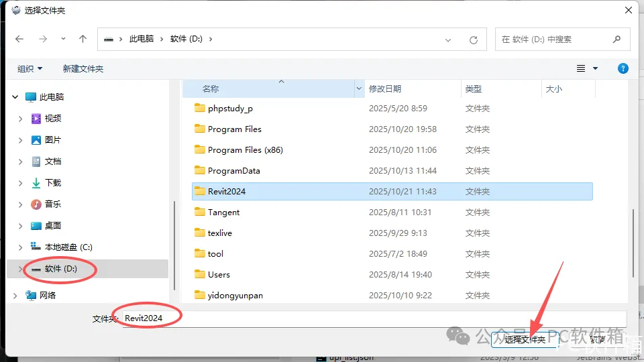Go forward in folder history
Screen dimensions: 644x362
(43, 39)
